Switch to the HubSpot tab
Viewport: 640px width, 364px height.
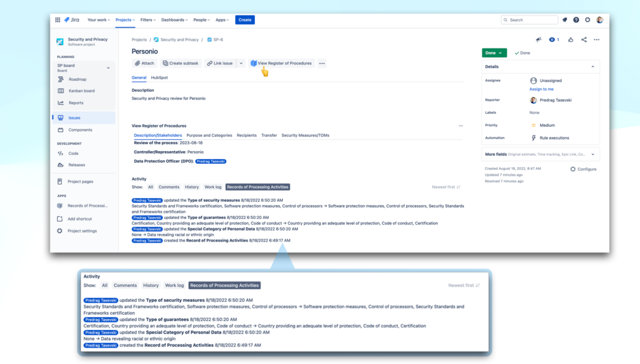point(159,78)
